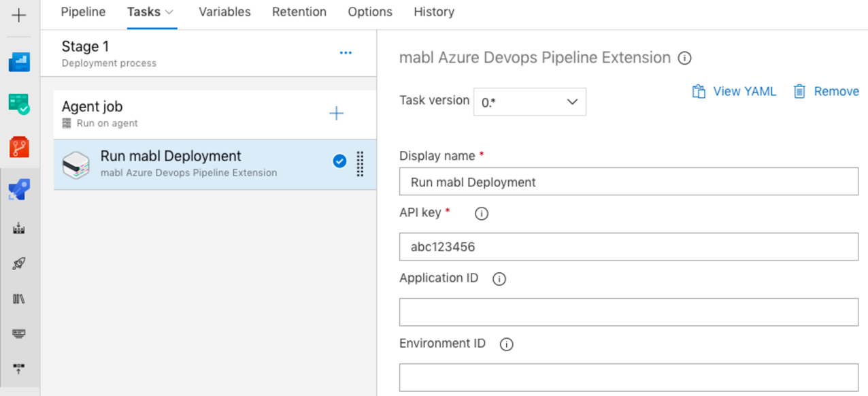Click 'mabl Azure Devops Pipeline Extension' task subtitle
Screen dimensions: 868x396
point(189,173)
